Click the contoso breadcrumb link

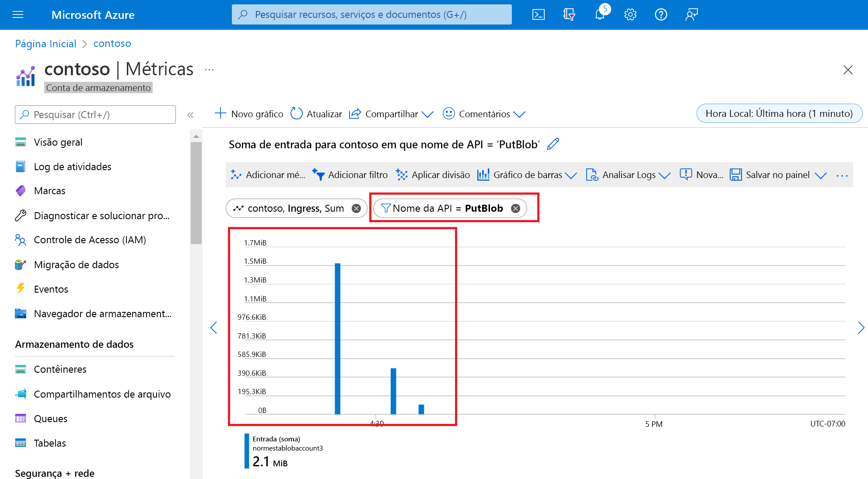112,44
